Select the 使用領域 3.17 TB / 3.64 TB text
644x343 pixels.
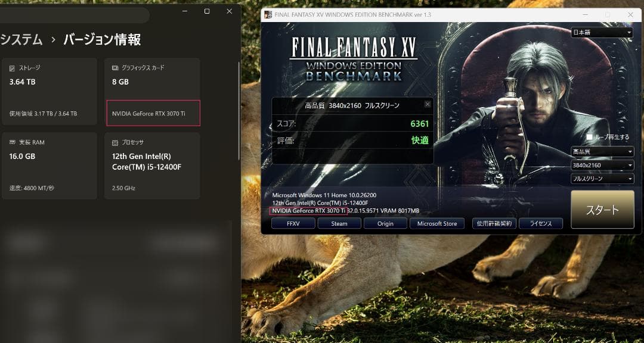43,114
